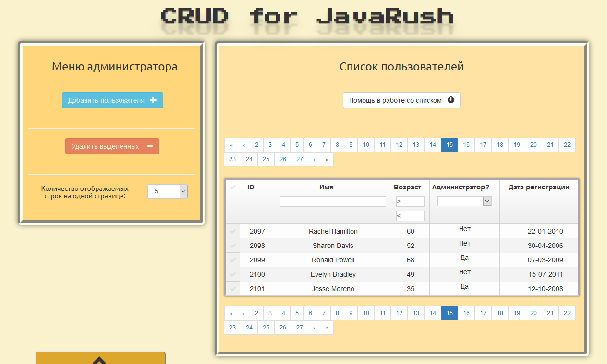Open page 14 in bottom pagination
Screen dimensions: 607x364
coord(433,313)
